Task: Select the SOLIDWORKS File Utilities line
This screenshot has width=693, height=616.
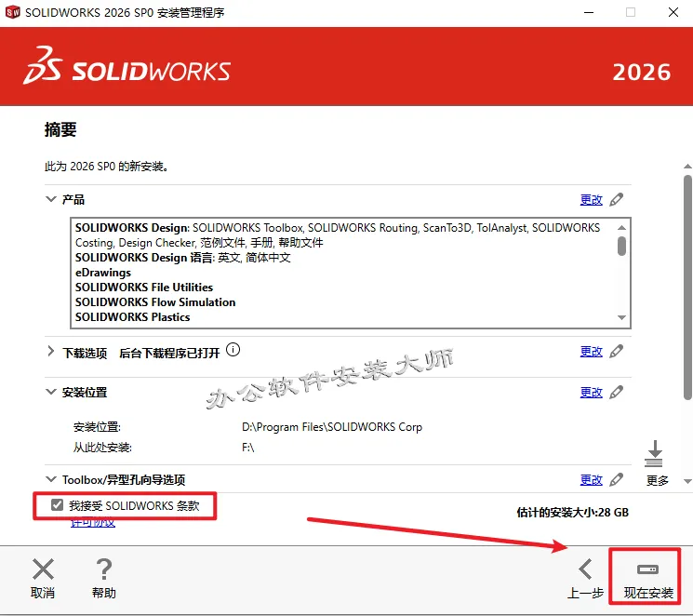Action: [144, 288]
